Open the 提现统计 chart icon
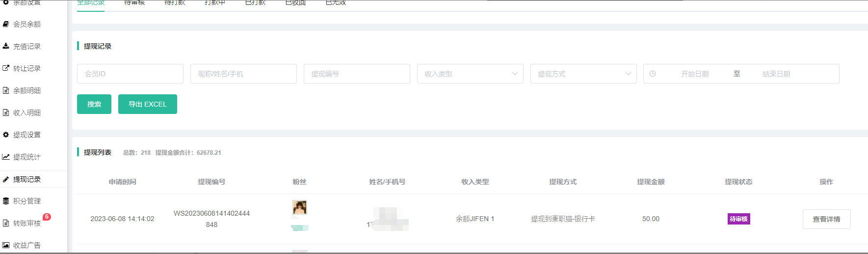868x254 pixels. [6, 157]
